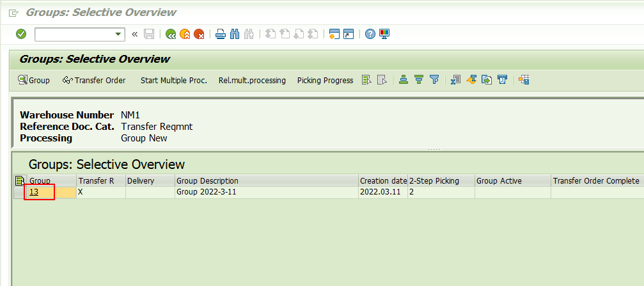Open the transaction command field dropdown

118,34
